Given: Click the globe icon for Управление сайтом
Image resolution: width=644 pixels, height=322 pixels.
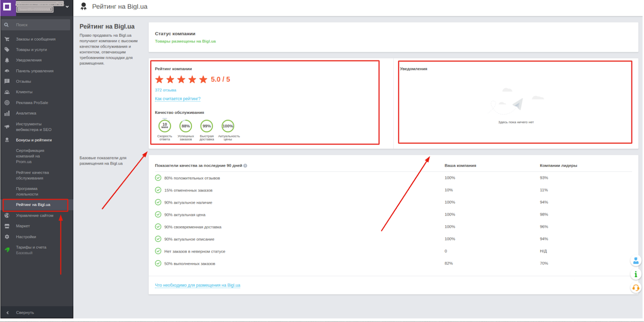Looking at the screenshot, I should pos(7,215).
